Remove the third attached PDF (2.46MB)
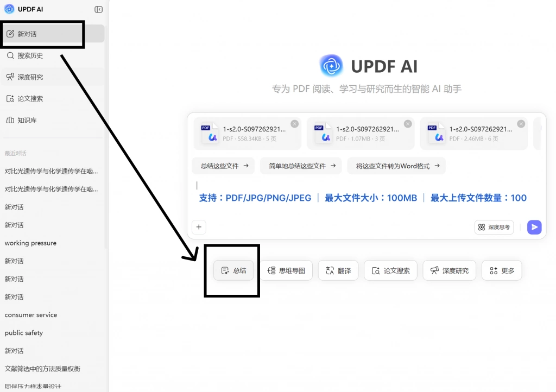 click(521, 124)
